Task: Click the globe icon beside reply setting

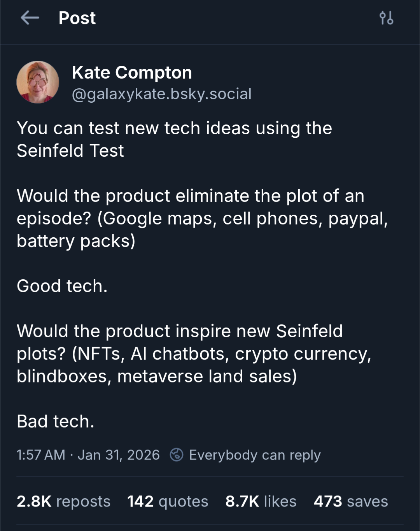Action: click(x=177, y=454)
